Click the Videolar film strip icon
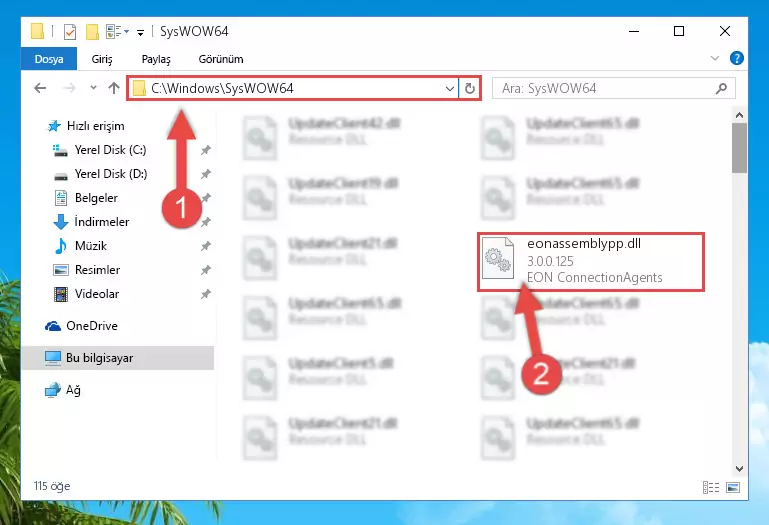 point(60,294)
